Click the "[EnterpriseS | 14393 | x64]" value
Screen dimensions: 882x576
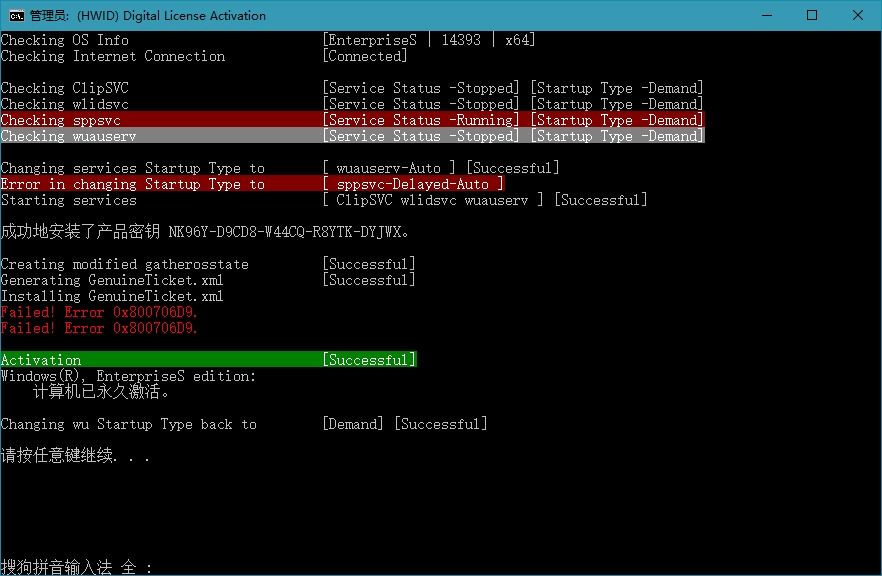point(429,40)
